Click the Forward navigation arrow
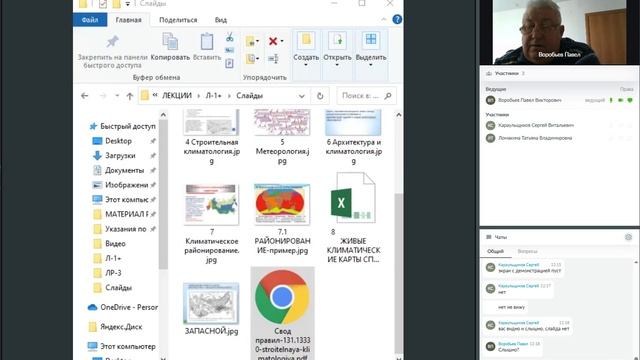 pyautogui.click(x=102, y=96)
